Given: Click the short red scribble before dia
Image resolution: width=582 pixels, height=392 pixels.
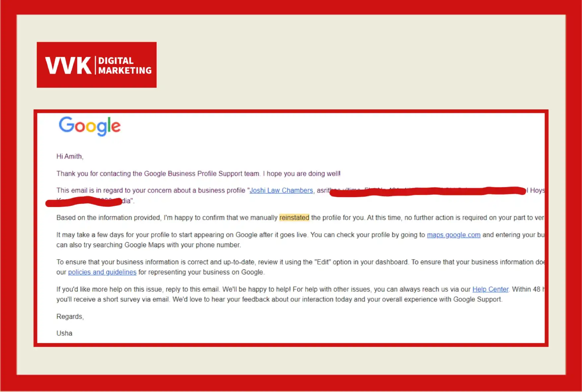Looking at the screenshot, I should click(x=83, y=201).
